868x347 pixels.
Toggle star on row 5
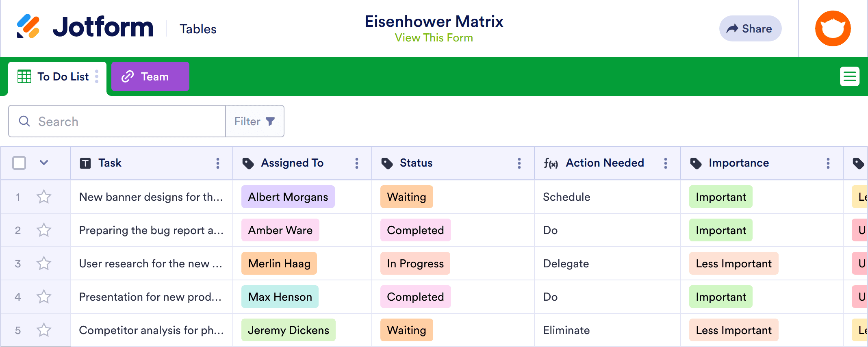pos(44,330)
